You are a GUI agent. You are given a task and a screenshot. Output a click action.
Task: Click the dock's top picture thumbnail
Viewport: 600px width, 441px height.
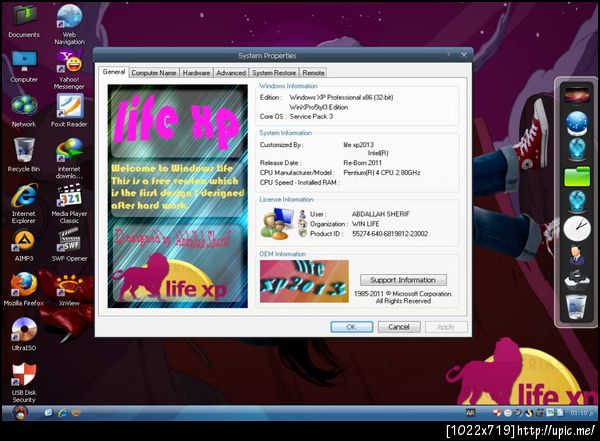tap(577, 94)
